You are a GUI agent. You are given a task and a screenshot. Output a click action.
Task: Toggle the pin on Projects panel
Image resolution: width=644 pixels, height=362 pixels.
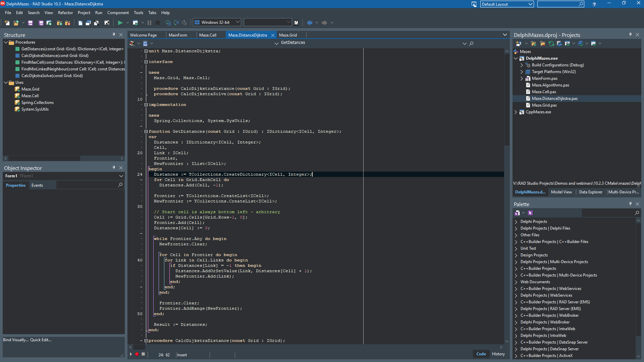click(x=630, y=35)
